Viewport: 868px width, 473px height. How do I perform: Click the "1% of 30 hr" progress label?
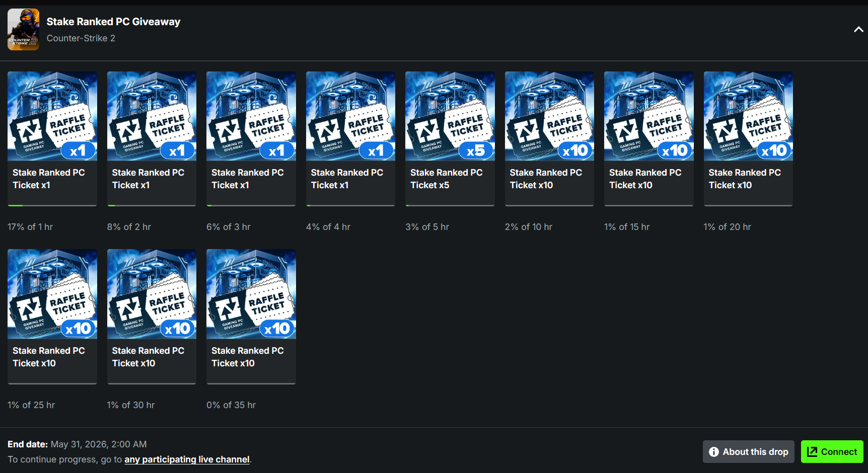coord(131,405)
